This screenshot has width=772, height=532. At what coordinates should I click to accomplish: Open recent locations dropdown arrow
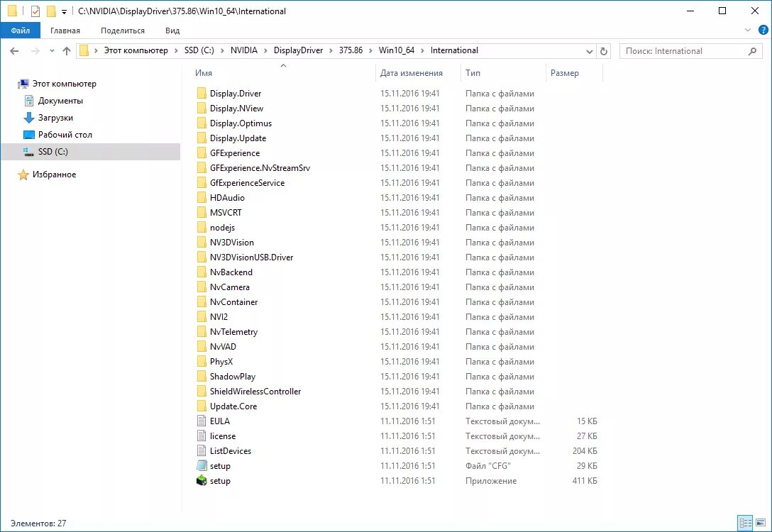point(53,50)
